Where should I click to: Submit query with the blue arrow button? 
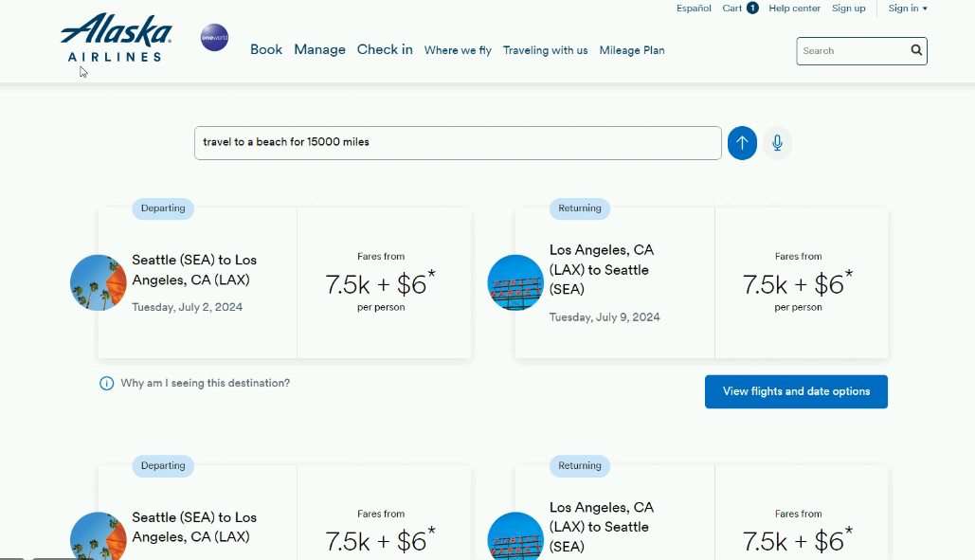click(x=742, y=143)
